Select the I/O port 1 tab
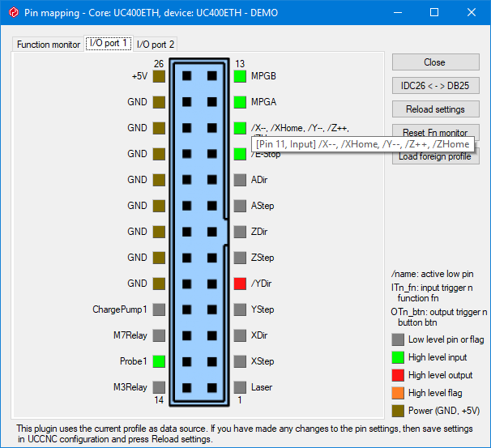This screenshot has width=491, height=448. pos(108,44)
